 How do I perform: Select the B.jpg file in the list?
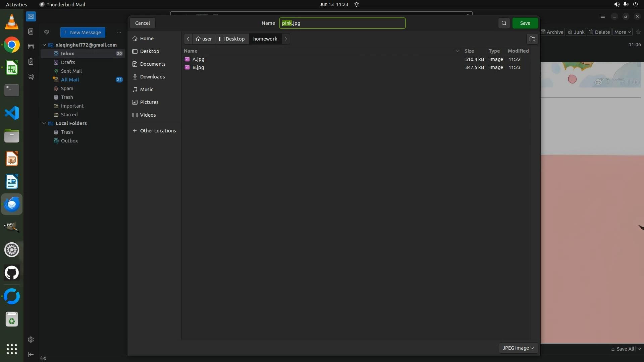[198, 67]
